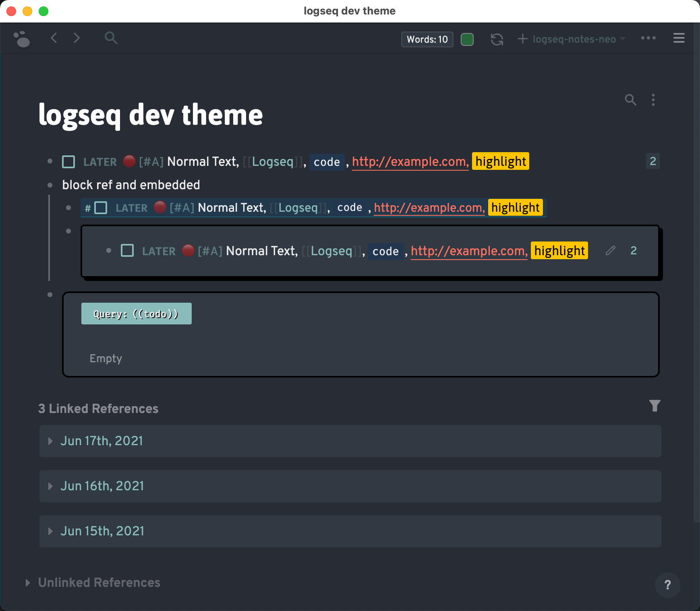
Task: Expand the Jun 16th, 2021 reference
Action: tap(50, 486)
